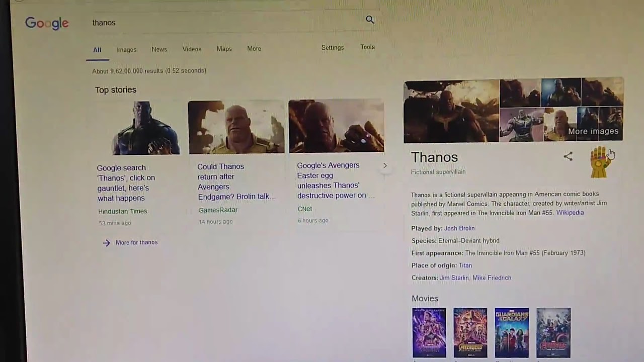The height and width of the screenshot is (362, 644).
Task: Click the Titan place of origin link
Action: [x=465, y=265]
